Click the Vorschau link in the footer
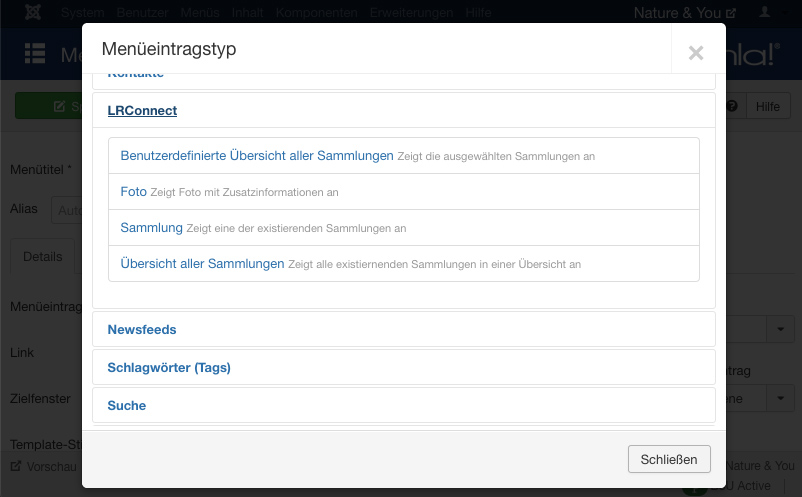 51,466
